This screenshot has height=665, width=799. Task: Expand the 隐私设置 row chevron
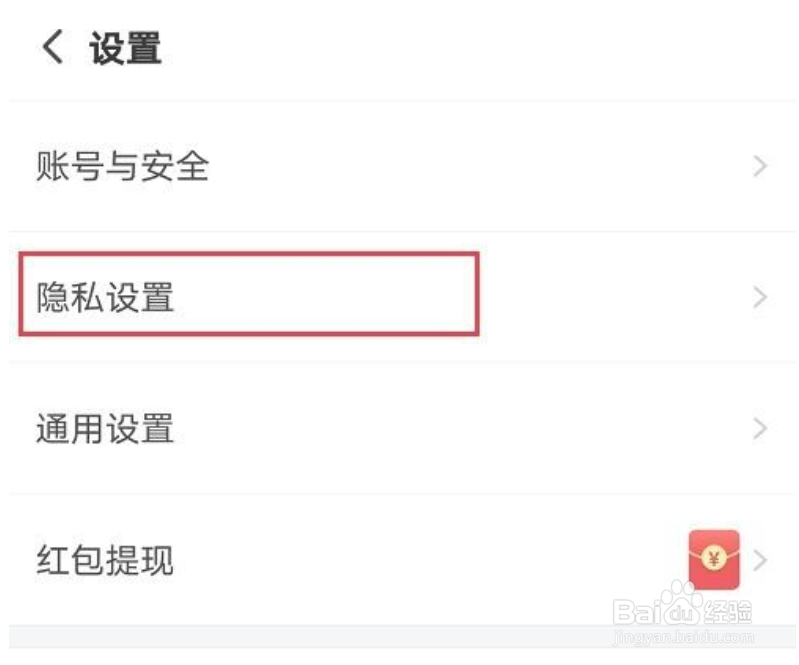pyautogui.click(x=760, y=298)
